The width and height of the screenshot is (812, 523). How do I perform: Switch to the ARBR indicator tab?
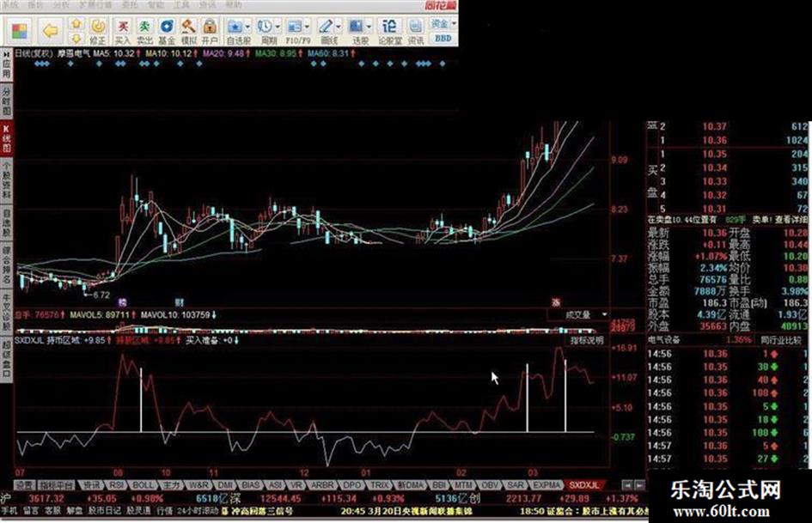click(x=322, y=485)
